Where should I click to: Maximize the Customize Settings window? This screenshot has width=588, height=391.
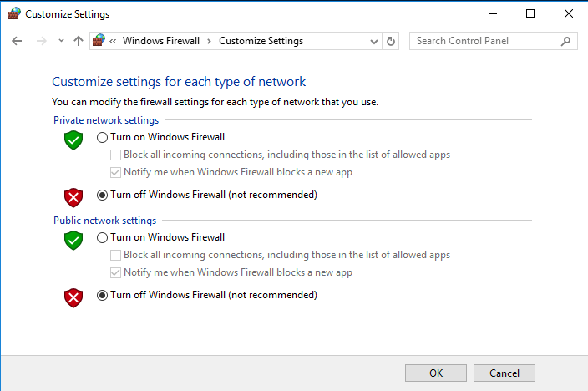[x=530, y=14]
